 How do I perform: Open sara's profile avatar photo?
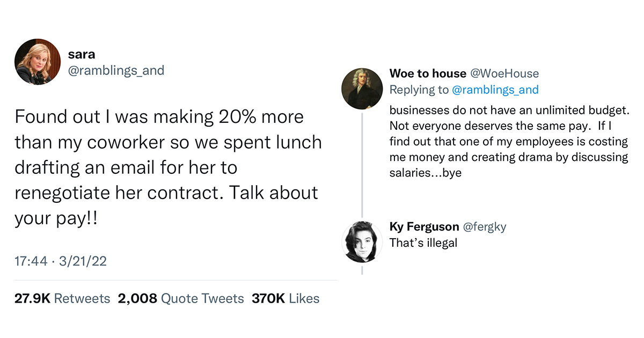point(37,62)
